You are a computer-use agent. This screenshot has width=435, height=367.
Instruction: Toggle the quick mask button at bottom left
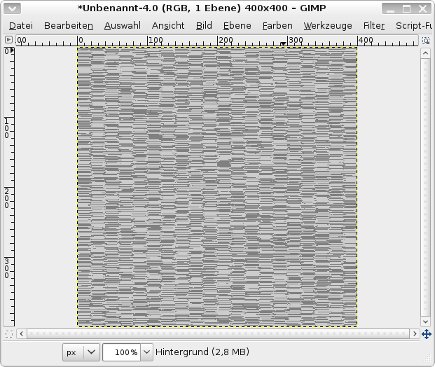(9, 334)
